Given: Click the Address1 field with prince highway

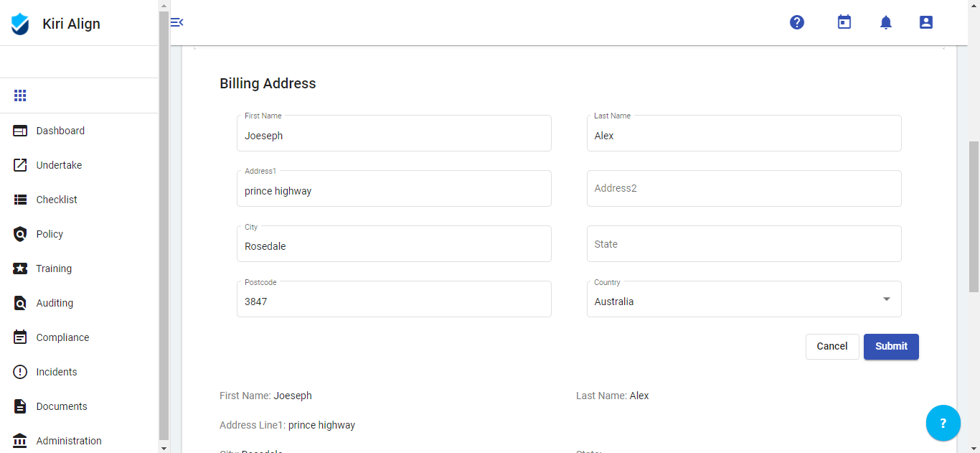Looking at the screenshot, I should [394, 189].
